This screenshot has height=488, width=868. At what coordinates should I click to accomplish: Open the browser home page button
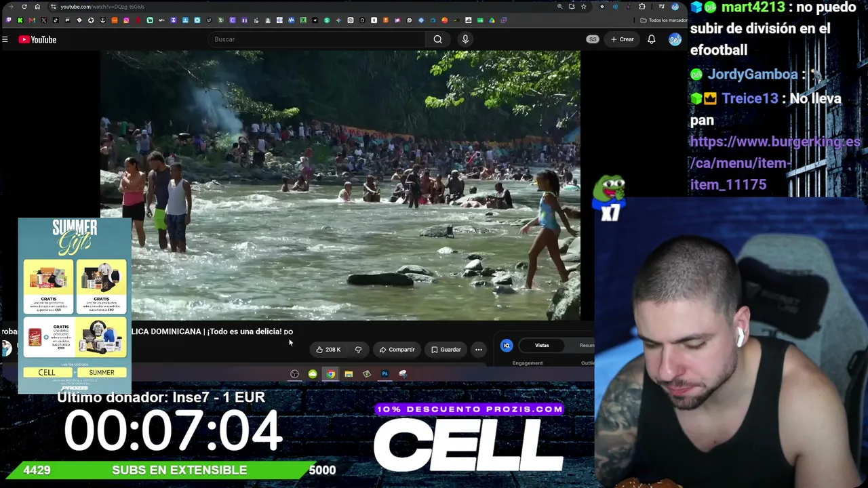click(x=37, y=7)
